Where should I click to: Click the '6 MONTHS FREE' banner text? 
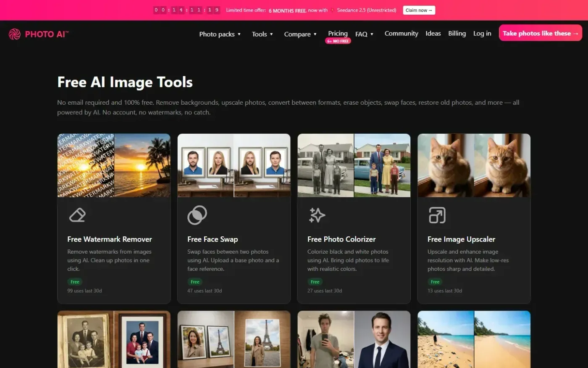coord(287,11)
